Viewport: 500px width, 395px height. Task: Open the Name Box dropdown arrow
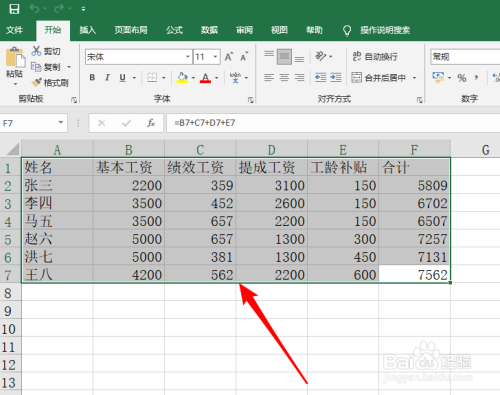pos(61,122)
